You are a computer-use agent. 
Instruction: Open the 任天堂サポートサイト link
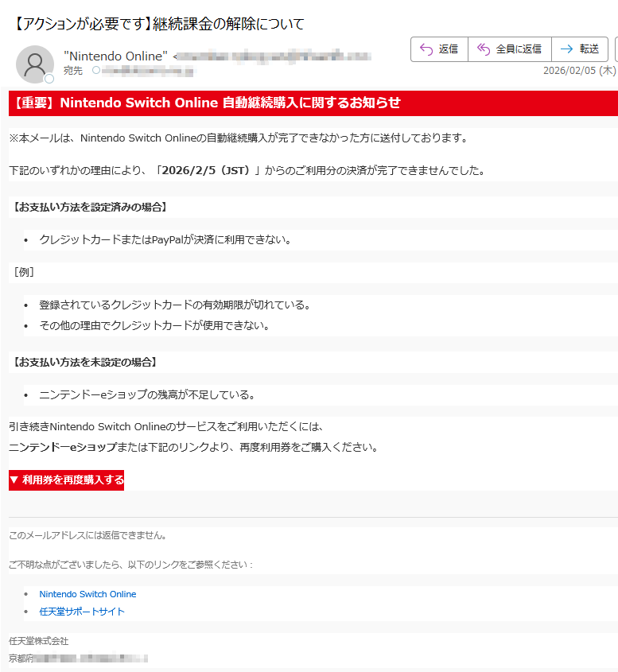click(x=82, y=612)
